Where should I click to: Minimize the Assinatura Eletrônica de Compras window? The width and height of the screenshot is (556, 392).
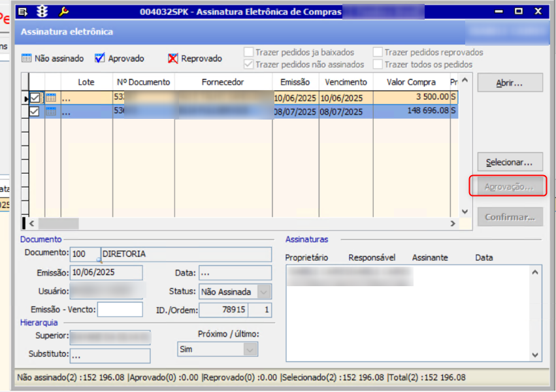(x=499, y=12)
